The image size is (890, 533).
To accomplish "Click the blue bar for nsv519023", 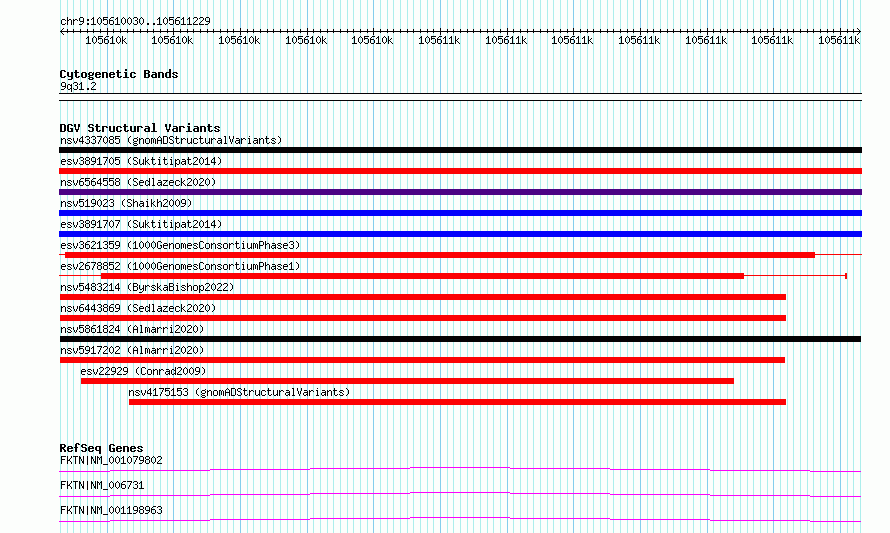I will click(460, 213).
